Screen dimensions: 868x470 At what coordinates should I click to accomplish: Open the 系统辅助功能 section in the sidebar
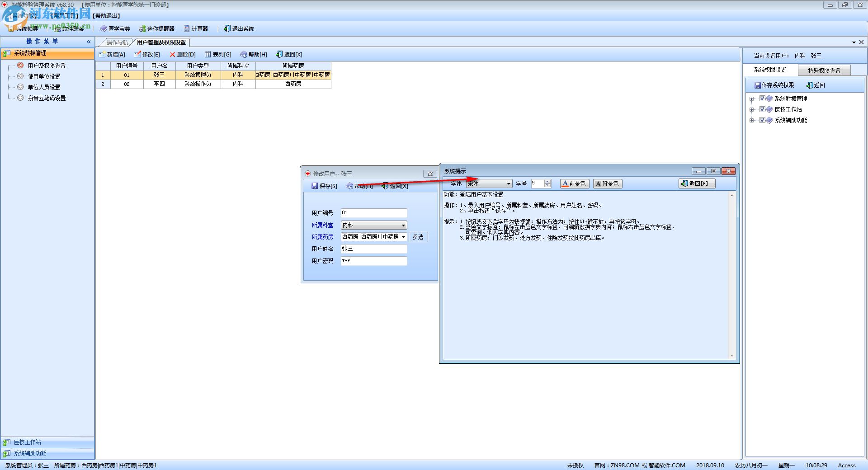pyautogui.click(x=47, y=453)
